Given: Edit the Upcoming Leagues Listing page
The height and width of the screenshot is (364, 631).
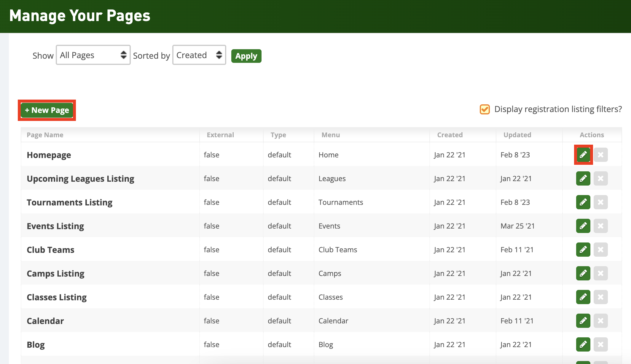Looking at the screenshot, I should click(583, 178).
